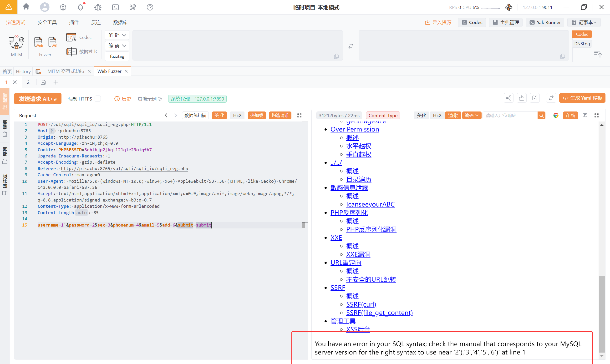Open the Over Permission link
610x364 pixels.
click(354, 129)
